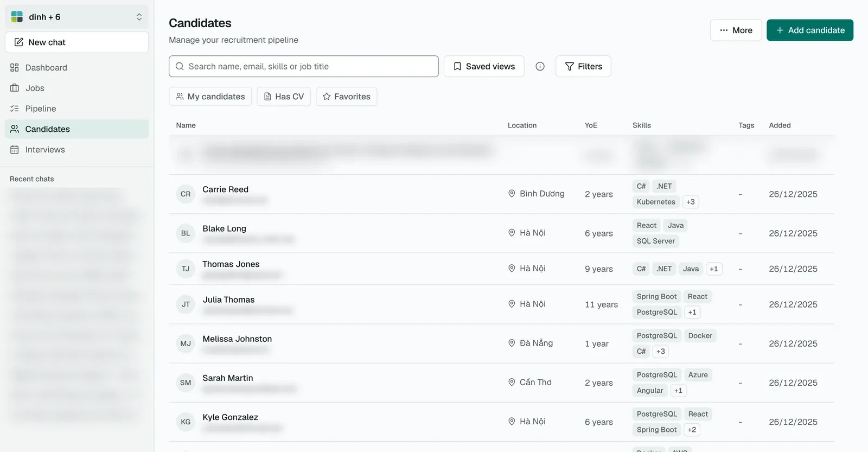Click the Azure skill tag for Sarah Martin
Viewport: 868px width, 452px height.
click(x=698, y=375)
